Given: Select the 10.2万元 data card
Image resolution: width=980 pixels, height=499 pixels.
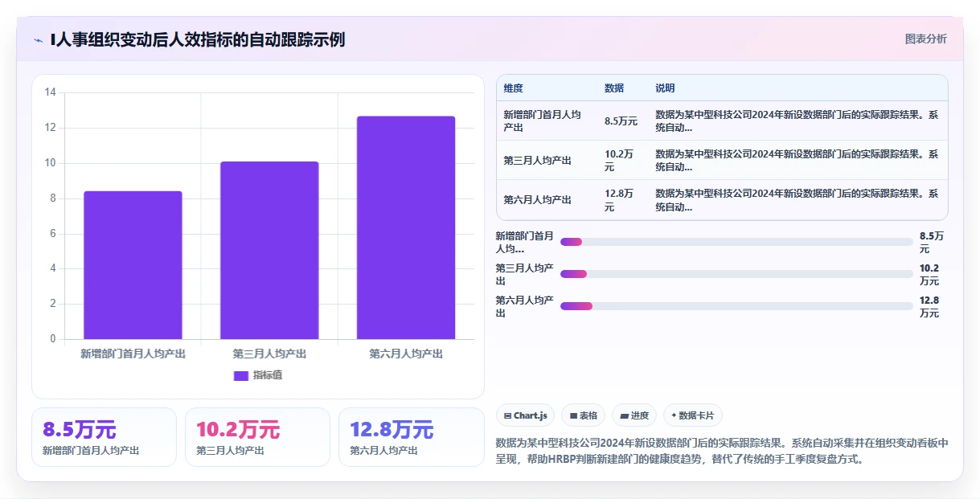Looking at the screenshot, I should click(x=257, y=437).
